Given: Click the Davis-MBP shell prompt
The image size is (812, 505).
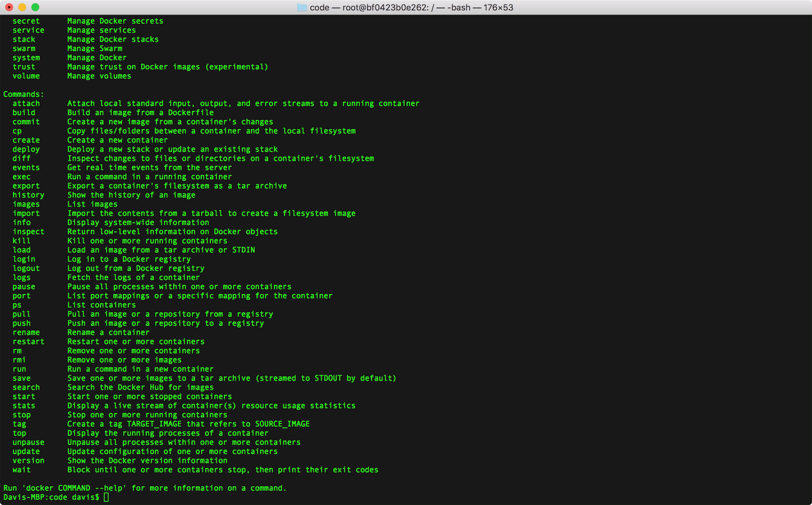Looking at the screenshot, I should click(51, 497).
